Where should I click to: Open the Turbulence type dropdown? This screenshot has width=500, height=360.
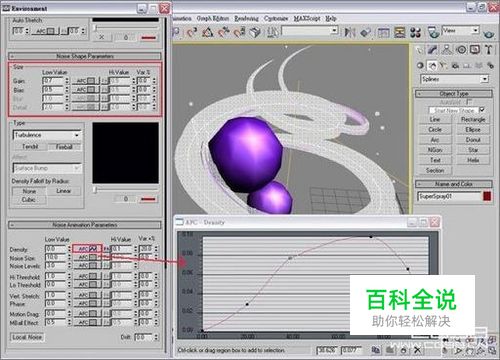click(47, 135)
